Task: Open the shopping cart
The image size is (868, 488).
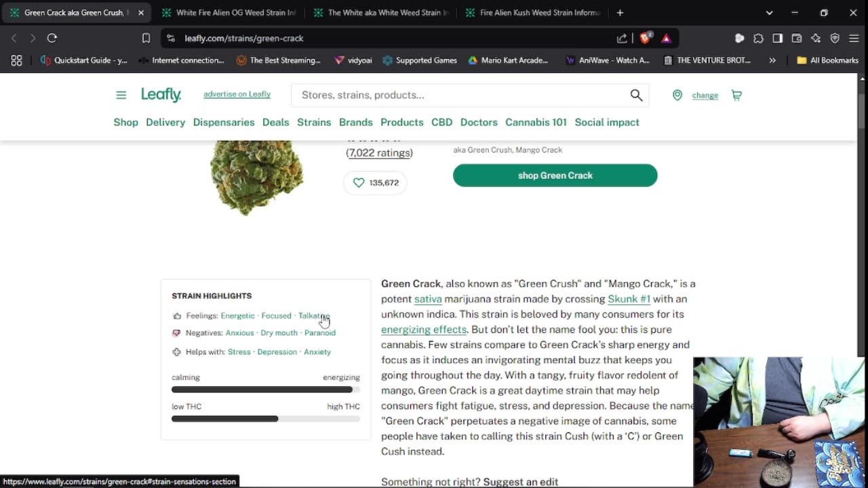Action: [x=736, y=95]
